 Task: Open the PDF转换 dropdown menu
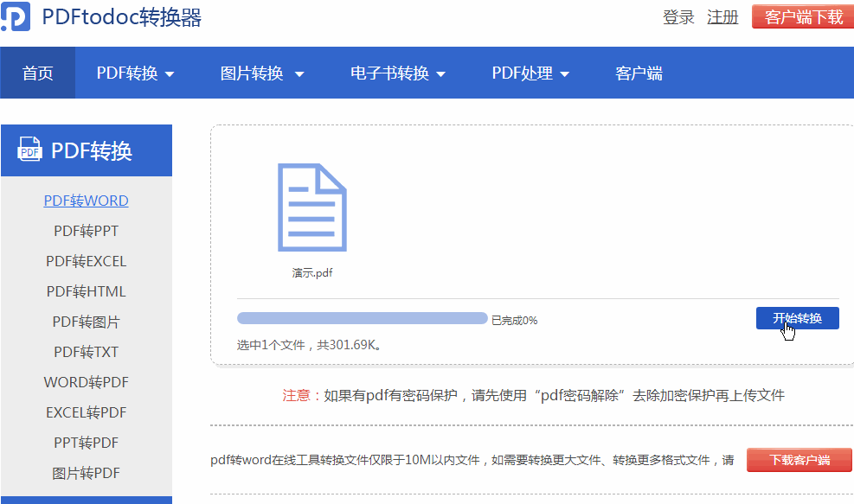135,73
